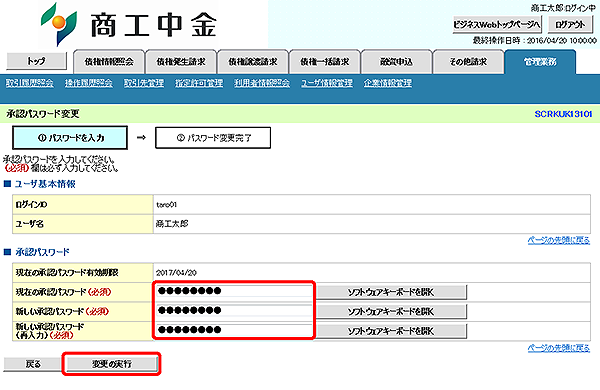
Task: Click the login ID value taro01
Action: [166, 205]
